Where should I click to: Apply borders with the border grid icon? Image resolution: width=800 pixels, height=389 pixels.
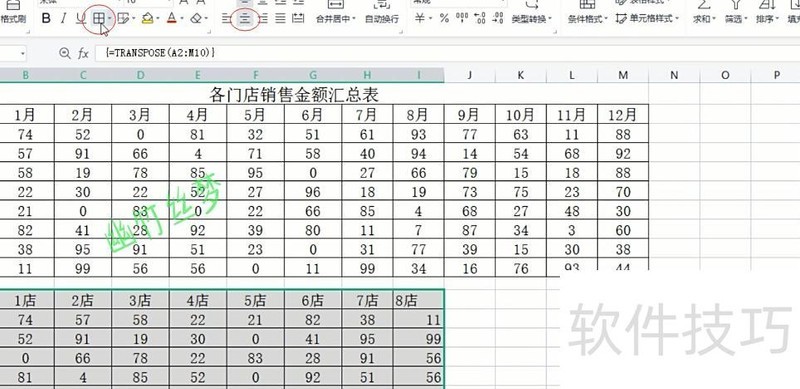pos(98,19)
